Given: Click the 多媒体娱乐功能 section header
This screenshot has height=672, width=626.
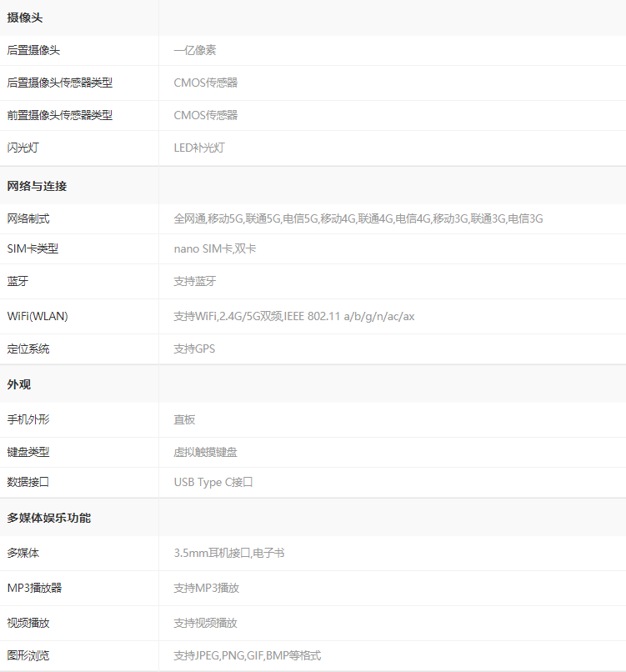Looking at the screenshot, I should click(49, 518).
